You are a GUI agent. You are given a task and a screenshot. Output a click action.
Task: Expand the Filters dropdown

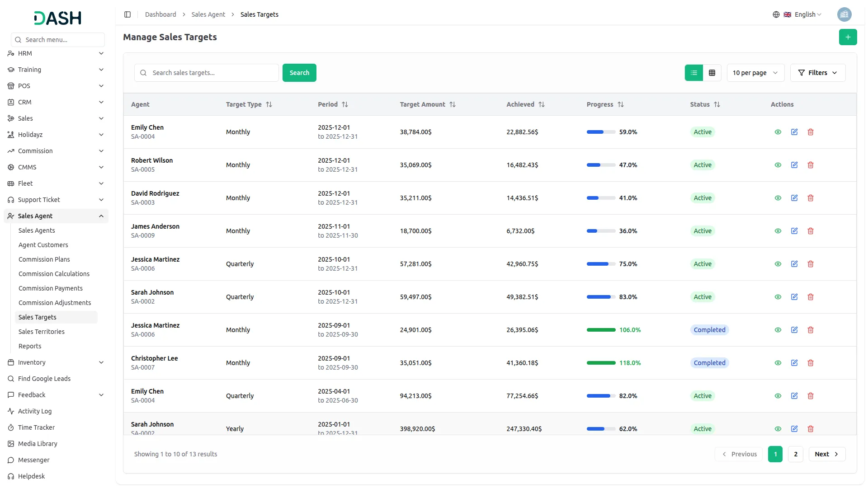pos(817,73)
